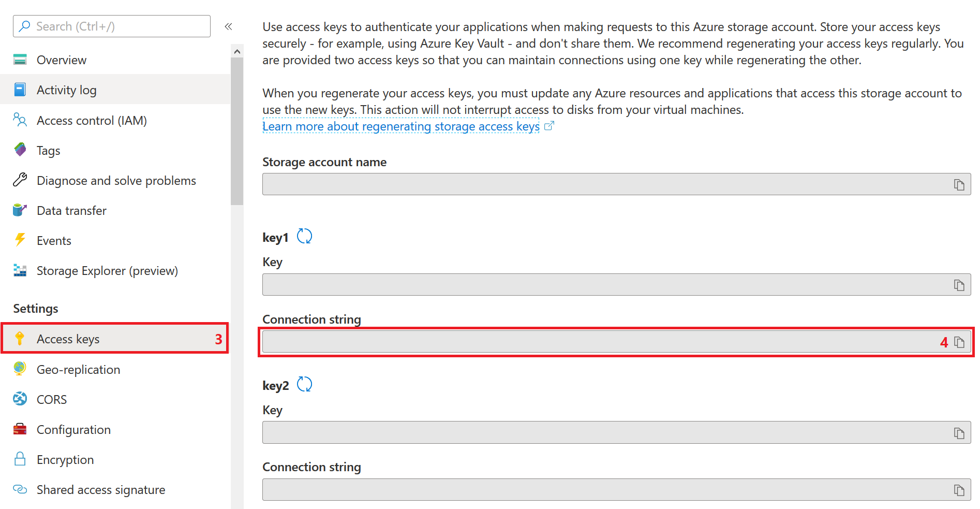
Task: Open the Activity log menu item
Action: [x=115, y=90]
